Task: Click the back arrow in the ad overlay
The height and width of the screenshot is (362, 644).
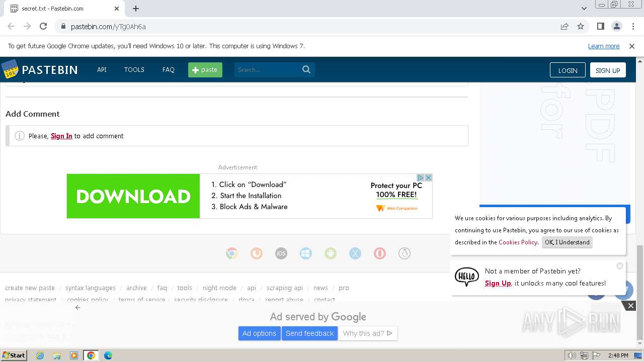Action: pos(77,307)
